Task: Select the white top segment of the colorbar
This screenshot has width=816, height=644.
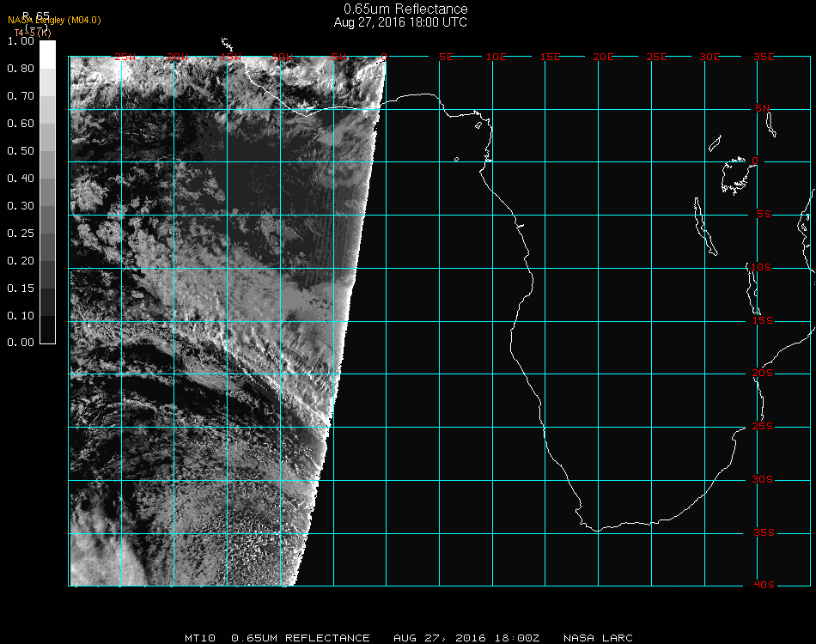Action: pyautogui.click(x=48, y=52)
